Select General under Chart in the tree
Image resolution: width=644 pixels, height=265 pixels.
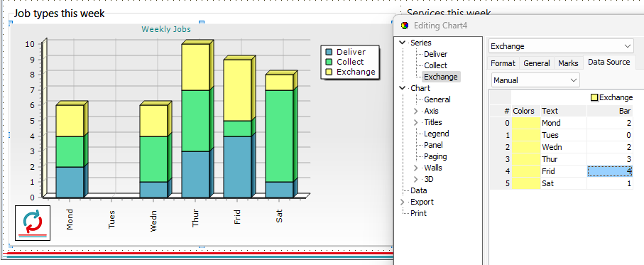(x=437, y=99)
